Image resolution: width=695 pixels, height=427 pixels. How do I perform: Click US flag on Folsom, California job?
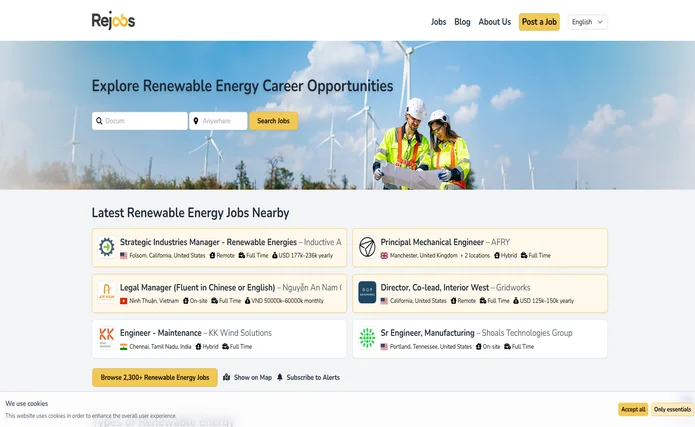[124, 255]
